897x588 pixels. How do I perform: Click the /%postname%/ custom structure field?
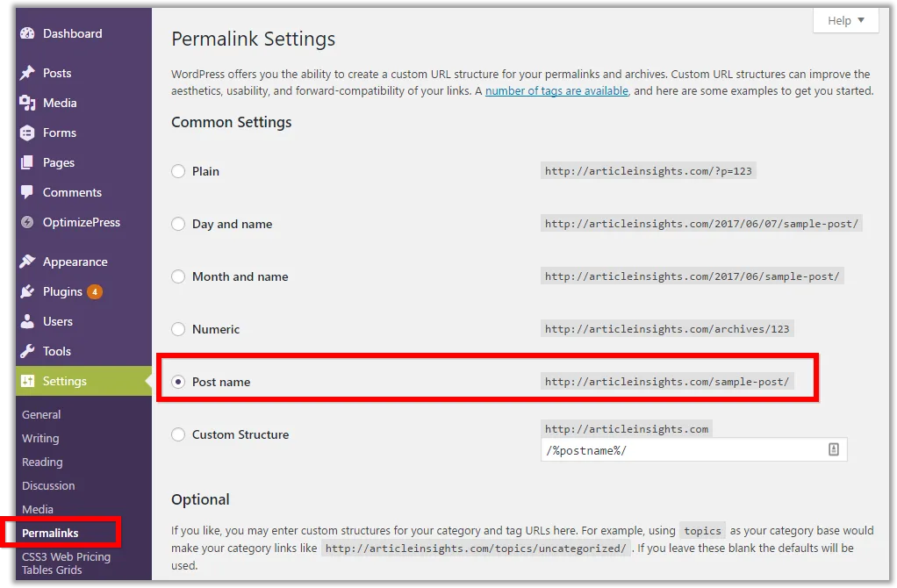tap(694, 450)
